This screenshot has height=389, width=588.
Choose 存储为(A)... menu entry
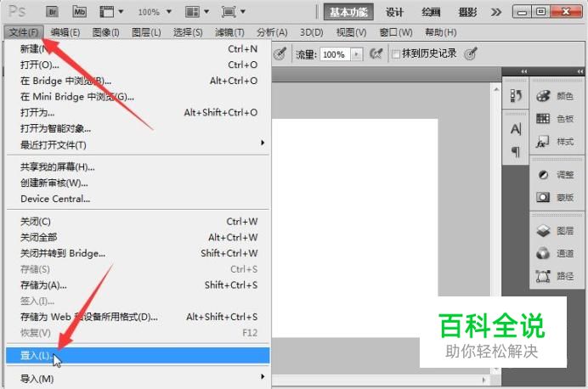[138, 285]
